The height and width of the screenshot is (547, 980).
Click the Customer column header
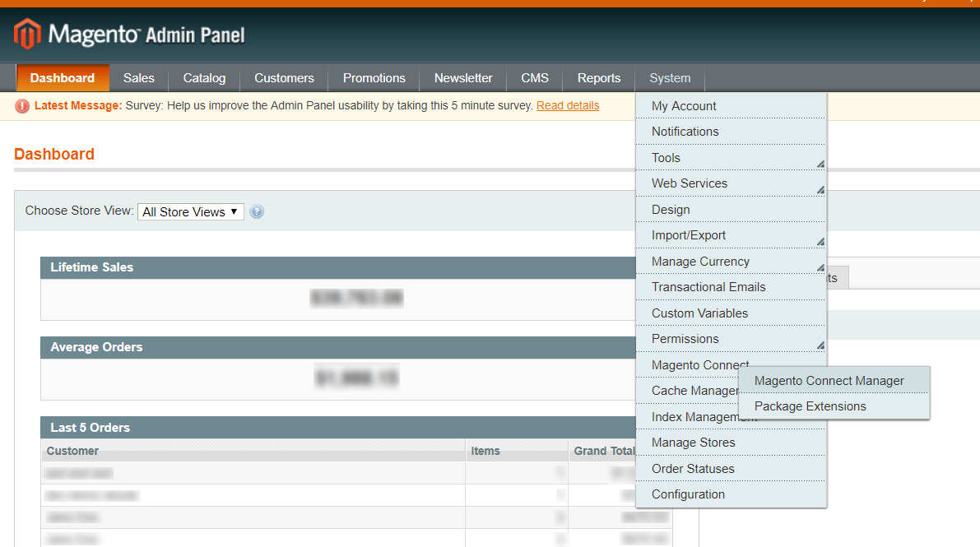pyautogui.click(x=253, y=451)
